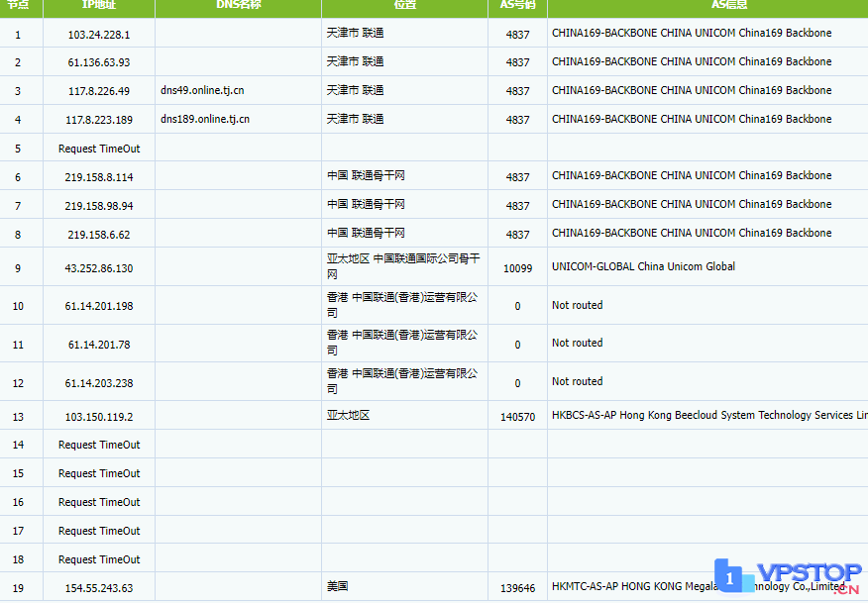Click the IP 61.14.203.238
The height and width of the screenshot is (603, 868).
[x=99, y=383]
